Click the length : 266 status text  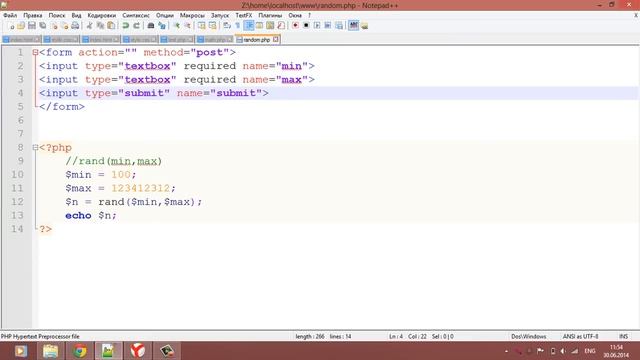310,336
